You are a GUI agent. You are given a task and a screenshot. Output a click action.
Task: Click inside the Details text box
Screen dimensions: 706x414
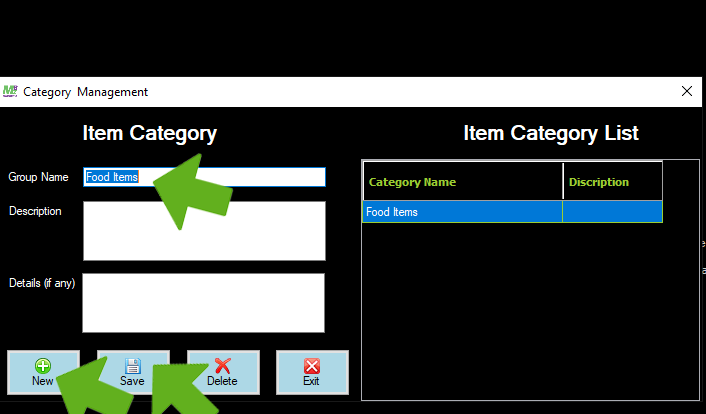coord(204,302)
